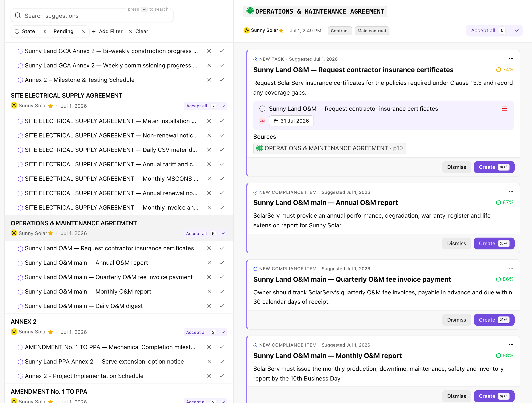Dismiss the Bi-weekly construction progress suggestion
Viewport: 532px width, 403px height.
209,51
